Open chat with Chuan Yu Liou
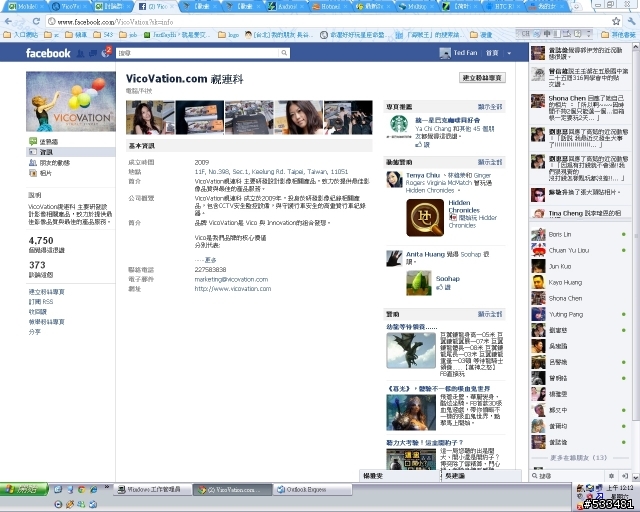The height and width of the screenshot is (512, 640). (x=580, y=250)
